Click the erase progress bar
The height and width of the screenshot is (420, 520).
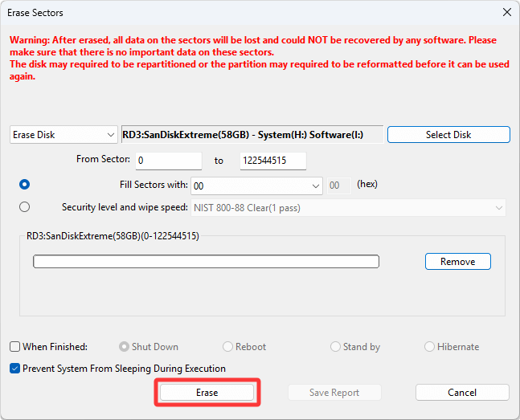point(206,262)
